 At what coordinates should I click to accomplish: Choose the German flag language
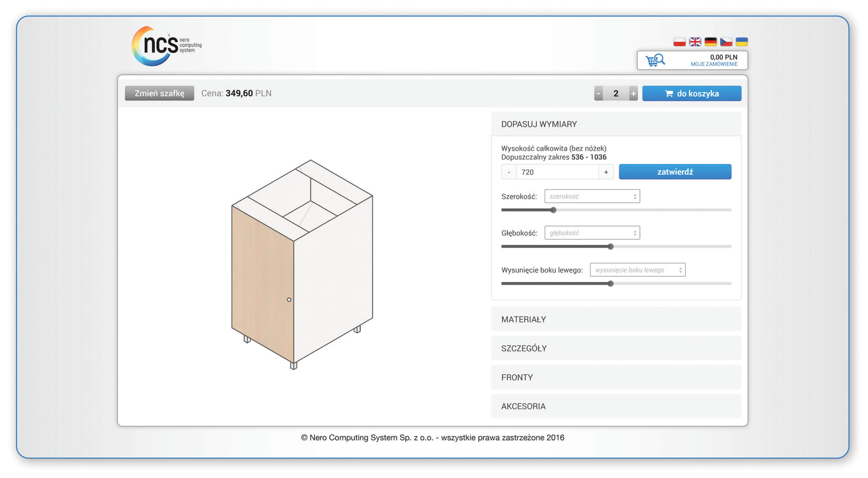[711, 42]
